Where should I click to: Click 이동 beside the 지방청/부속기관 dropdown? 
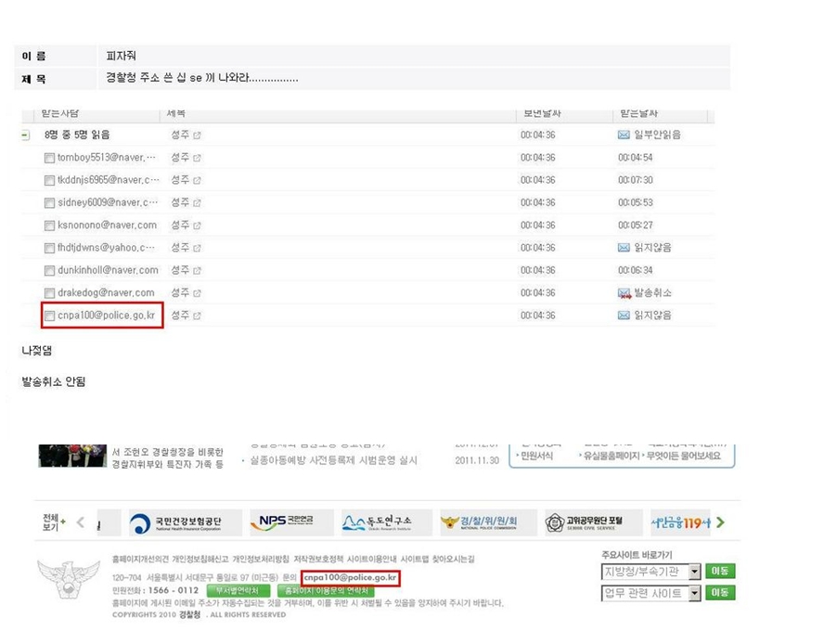[720, 571]
